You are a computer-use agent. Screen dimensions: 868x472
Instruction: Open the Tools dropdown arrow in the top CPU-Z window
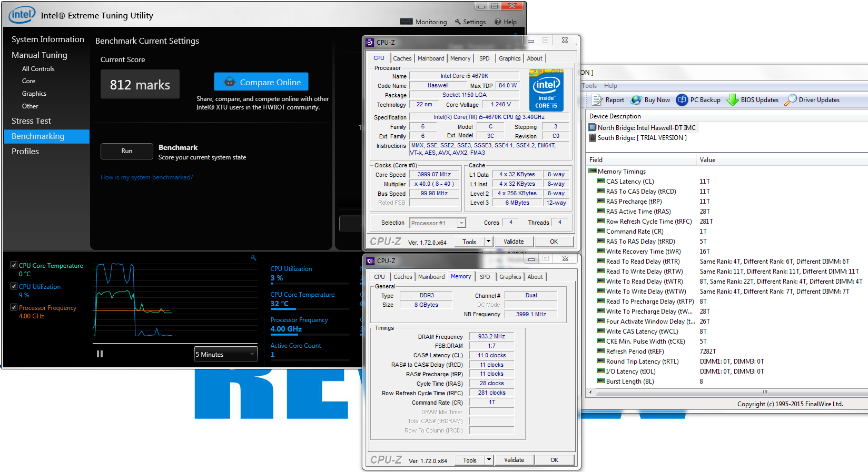488,242
